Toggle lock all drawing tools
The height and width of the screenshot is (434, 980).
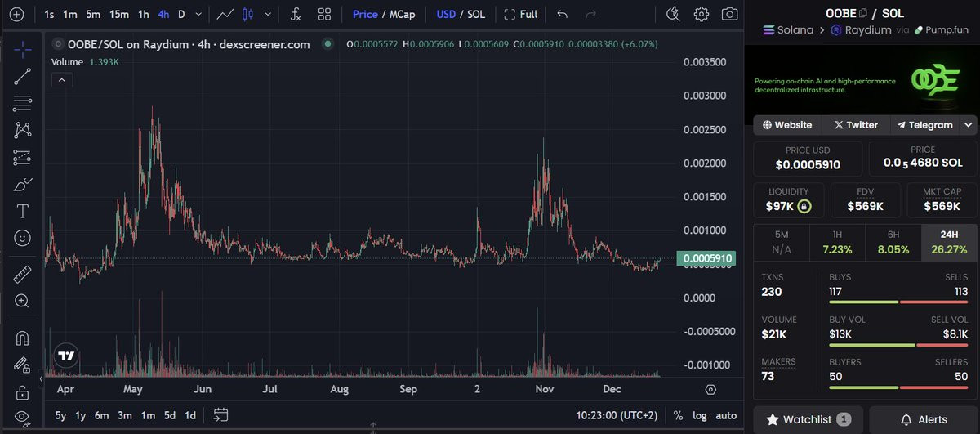click(23, 391)
